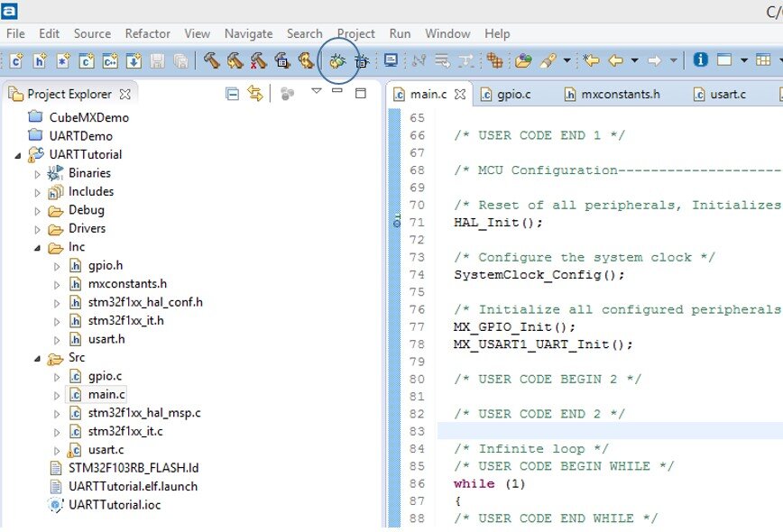Viewport: 783px width, 532px height.
Task: Maximize the Project Explorer panel
Action: tap(361, 93)
